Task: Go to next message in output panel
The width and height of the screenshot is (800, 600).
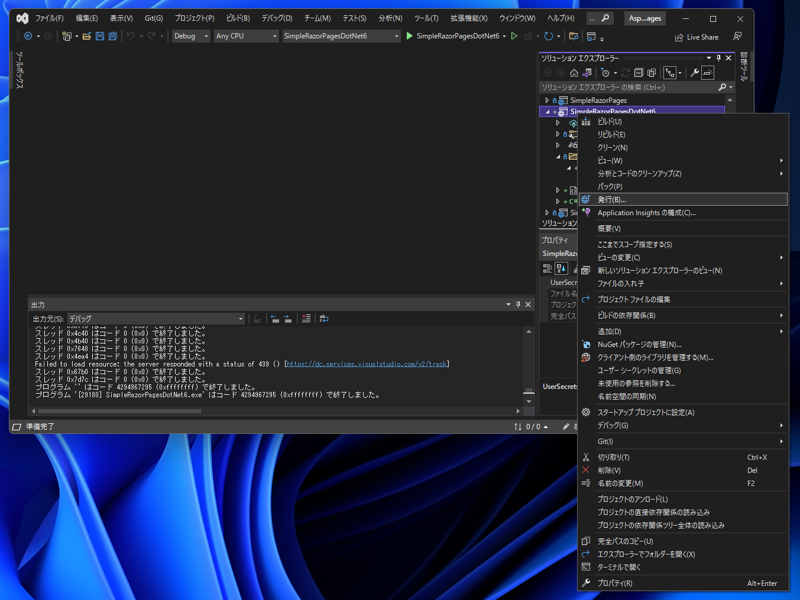Action: coord(288,318)
